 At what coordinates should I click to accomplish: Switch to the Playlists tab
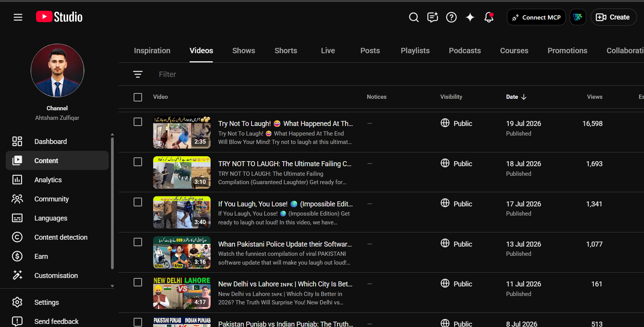click(x=415, y=51)
